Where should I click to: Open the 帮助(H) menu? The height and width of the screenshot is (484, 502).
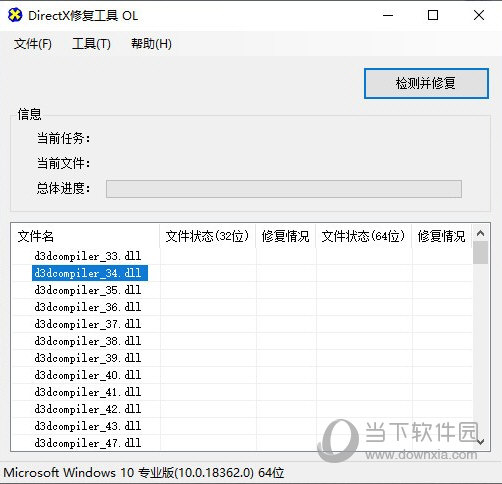click(x=151, y=44)
